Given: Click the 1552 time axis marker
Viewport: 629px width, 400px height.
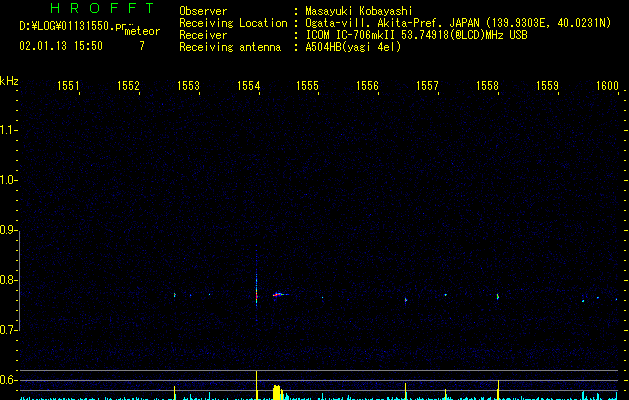Looking at the screenshot, I should point(128,86).
